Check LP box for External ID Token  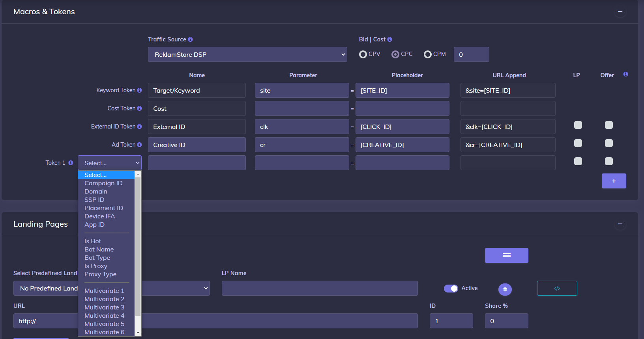pyautogui.click(x=578, y=125)
